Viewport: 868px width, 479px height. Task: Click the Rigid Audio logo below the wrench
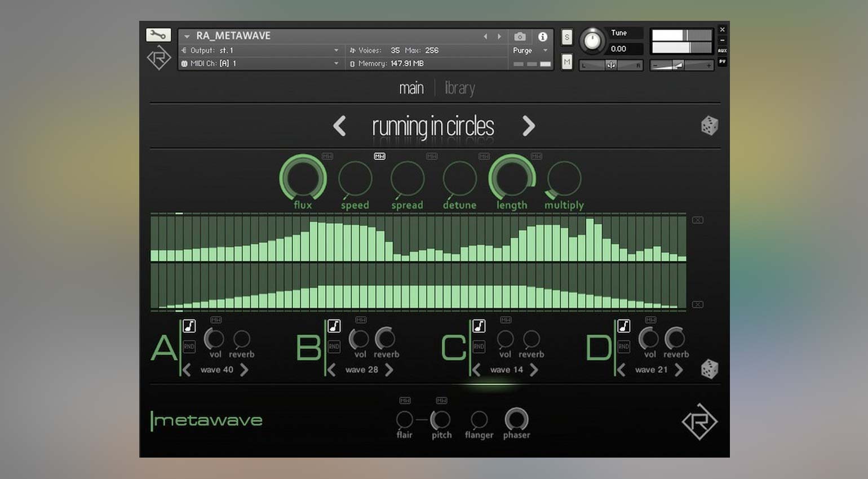tap(159, 57)
